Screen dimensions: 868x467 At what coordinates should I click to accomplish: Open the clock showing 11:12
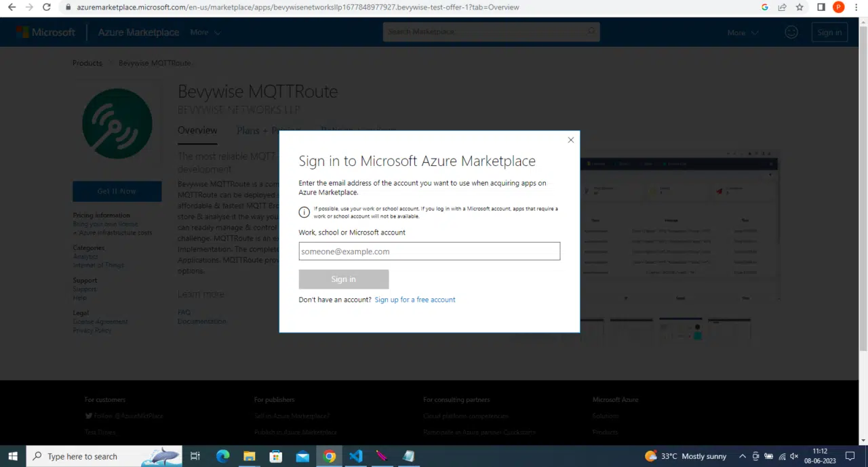pyautogui.click(x=820, y=456)
